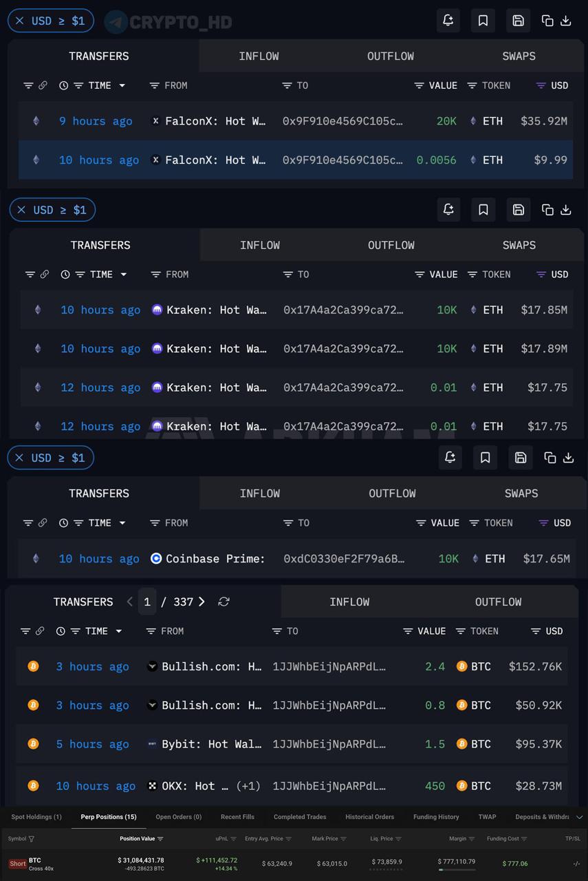Remove the USD ≥ $1 filter in top panel
The width and height of the screenshot is (588, 881).
pos(20,21)
